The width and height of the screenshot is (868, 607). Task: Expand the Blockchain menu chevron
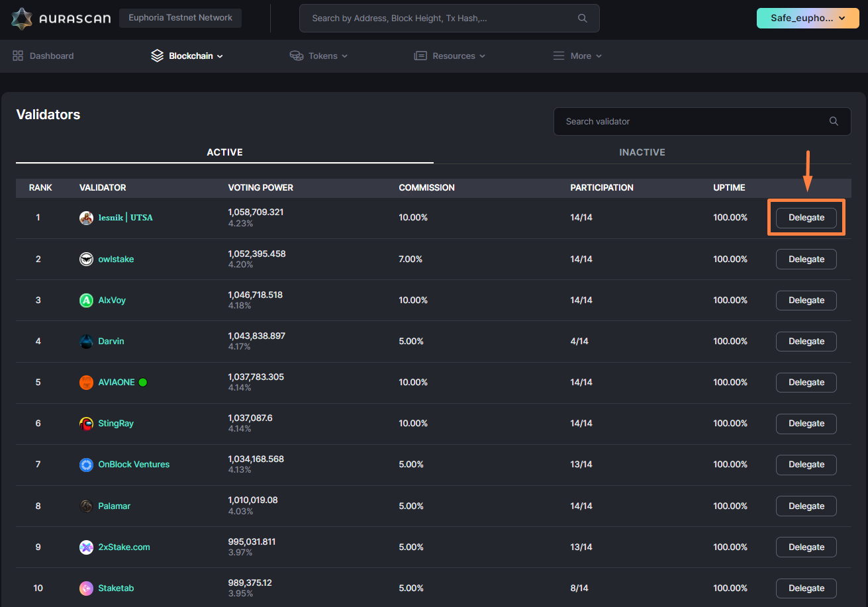[x=220, y=56]
